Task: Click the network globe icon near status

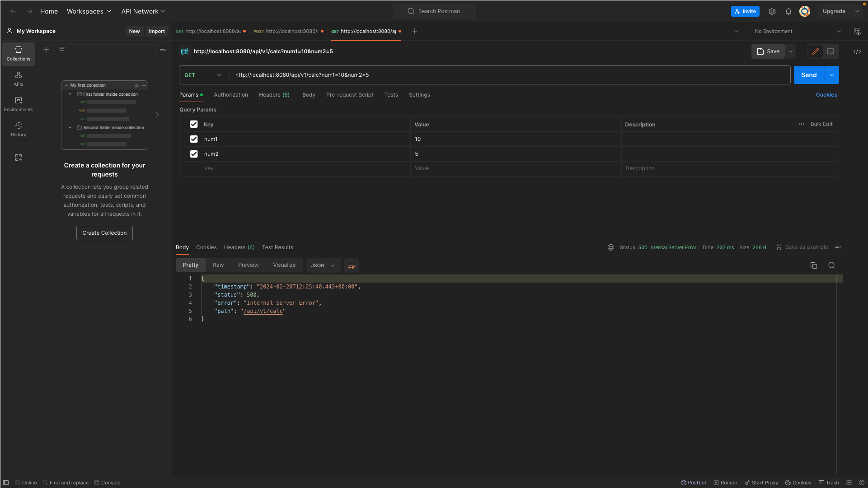Action: coord(611,247)
